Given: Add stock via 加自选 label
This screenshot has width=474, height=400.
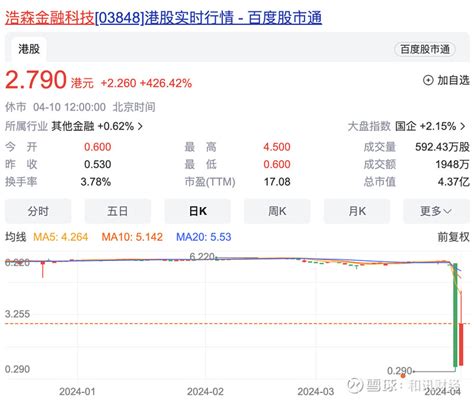Looking at the screenshot, I should (x=453, y=80).
